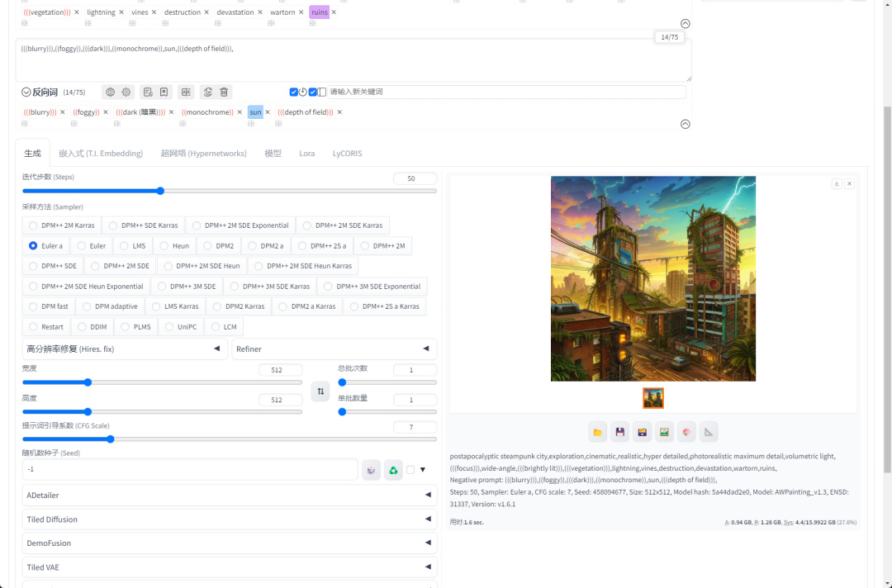The height and width of the screenshot is (588, 892).
Task: Select DPM++ SDE Karras sampler
Action: [144, 225]
